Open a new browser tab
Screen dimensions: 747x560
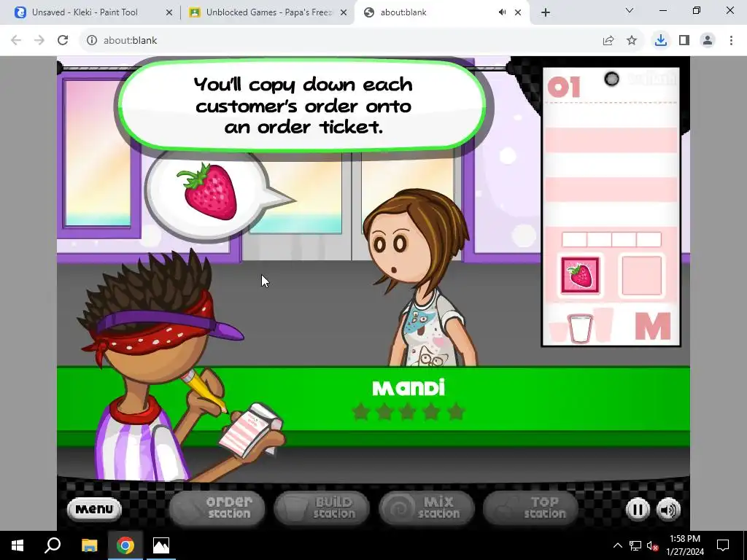point(546,13)
